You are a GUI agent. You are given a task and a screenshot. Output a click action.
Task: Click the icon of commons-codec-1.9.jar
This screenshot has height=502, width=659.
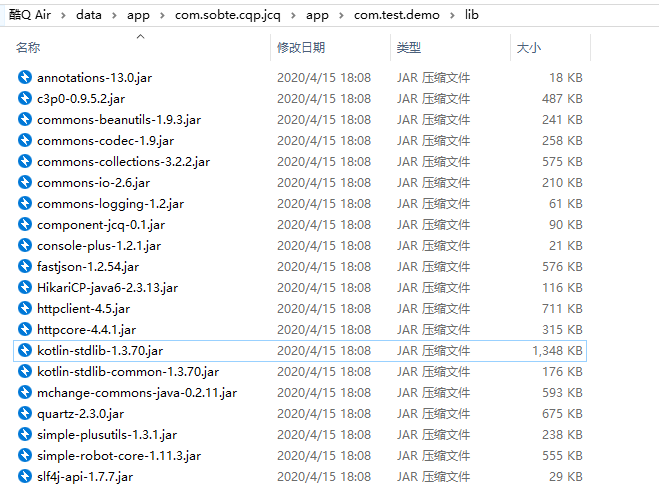pyautogui.click(x=25, y=140)
